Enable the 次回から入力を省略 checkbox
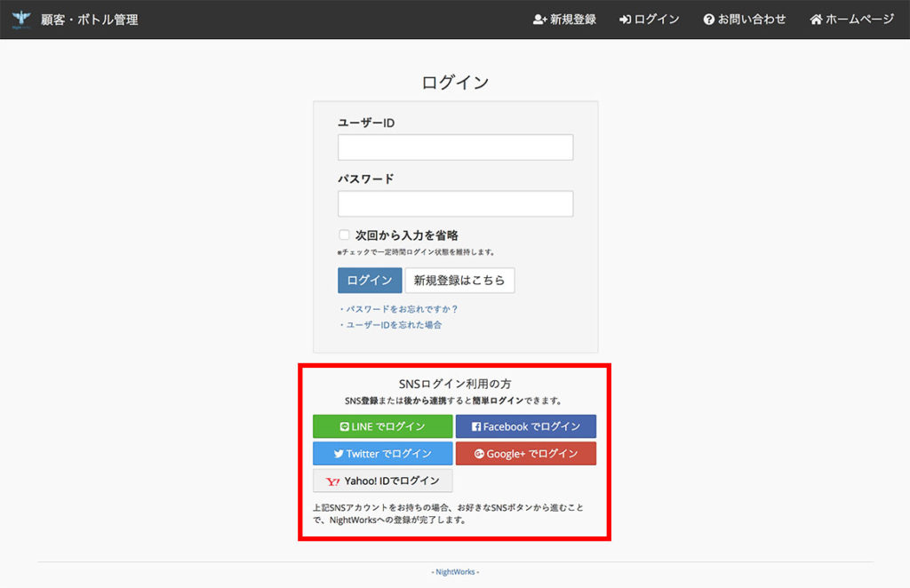Viewport: 910px width, 588px height. (x=344, y=235)
